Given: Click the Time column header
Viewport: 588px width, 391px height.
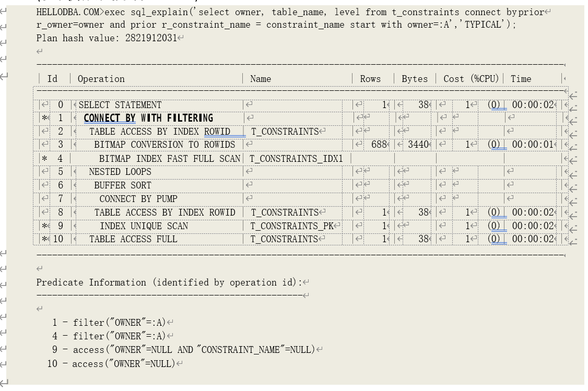Looking at the screenshot, I should click(520, 79).
